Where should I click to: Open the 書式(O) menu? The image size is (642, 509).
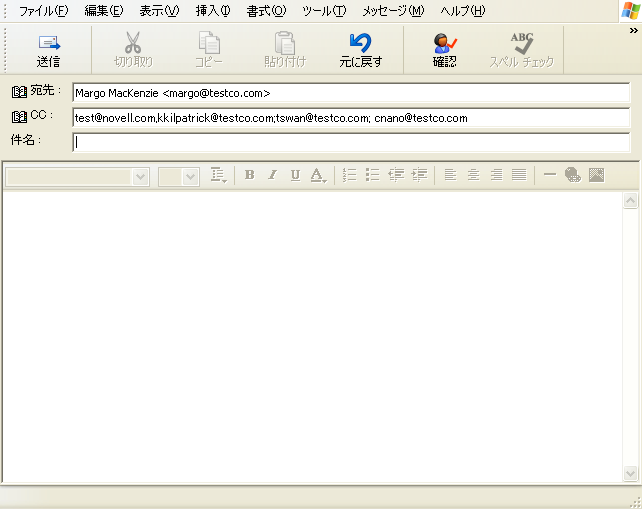coord(266,11)
